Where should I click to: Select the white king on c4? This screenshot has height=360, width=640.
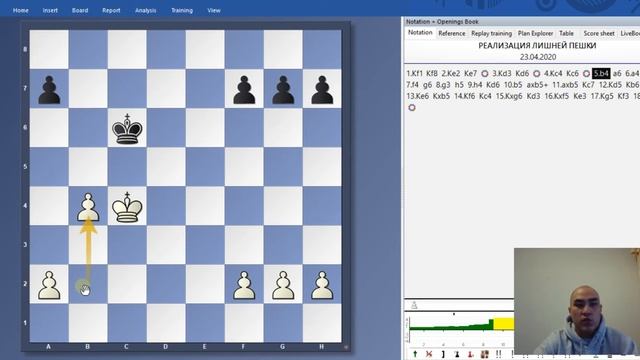coord(127,207)
